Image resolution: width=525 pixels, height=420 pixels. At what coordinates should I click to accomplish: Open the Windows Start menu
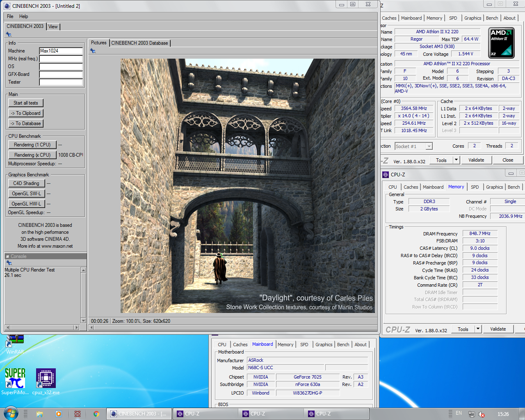coord(11,413)
